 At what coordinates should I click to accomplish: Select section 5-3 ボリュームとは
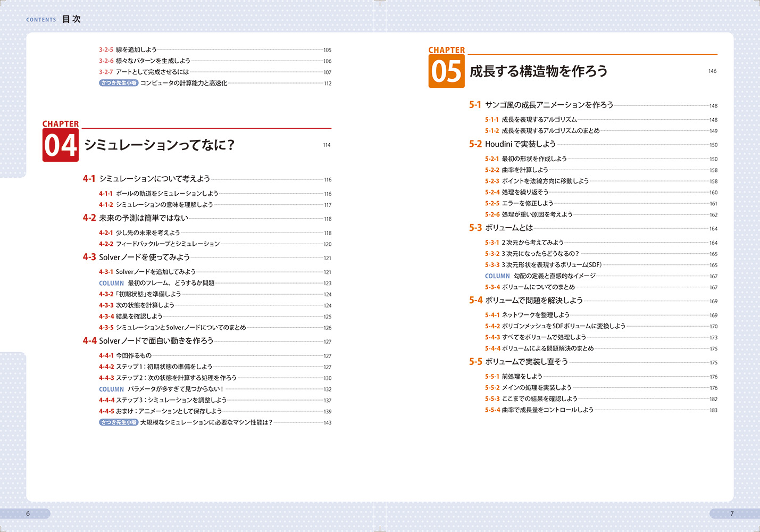point(508,228)
